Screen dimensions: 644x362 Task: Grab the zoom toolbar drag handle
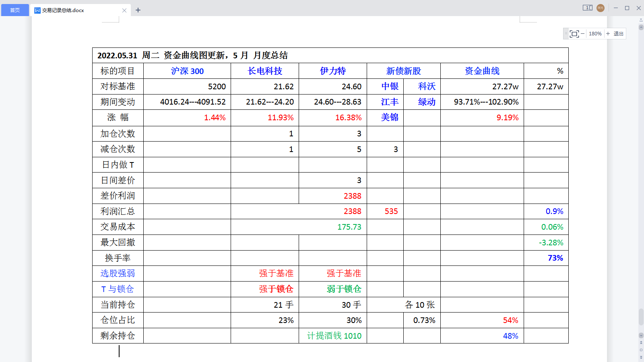tap(566, 34)
